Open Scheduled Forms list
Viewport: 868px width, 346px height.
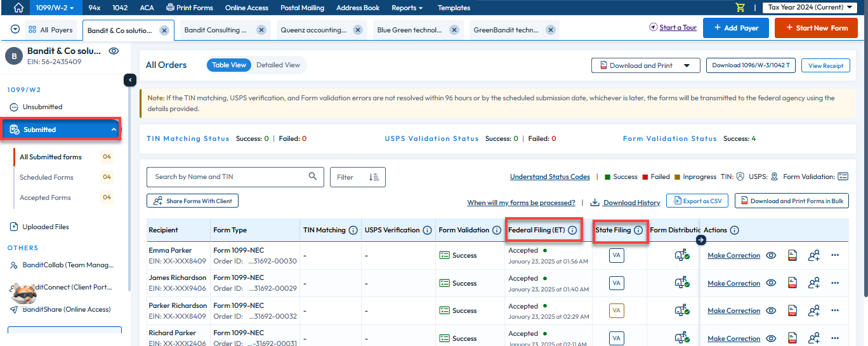click(46, 178)
